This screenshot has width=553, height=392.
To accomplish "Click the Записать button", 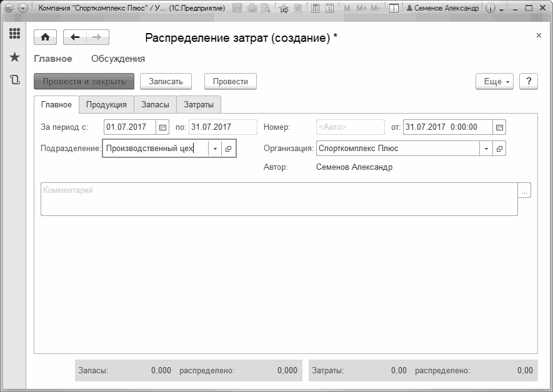I will [166, 81].
